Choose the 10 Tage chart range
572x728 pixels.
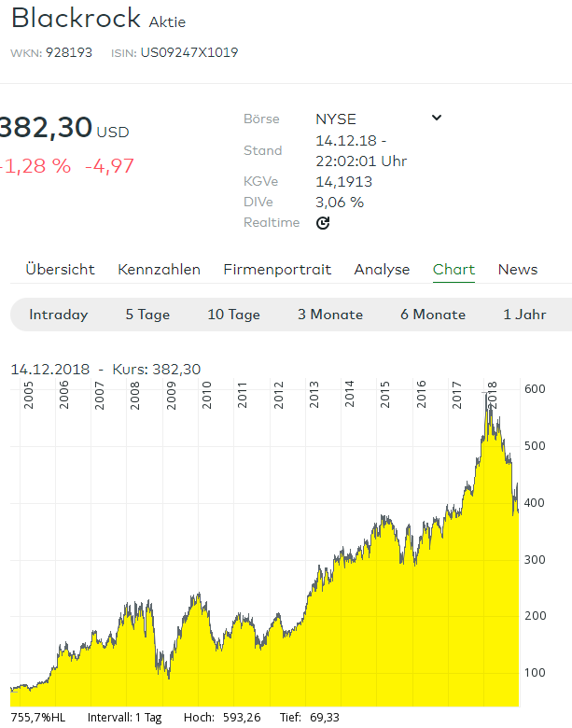[x=233, y=315]
